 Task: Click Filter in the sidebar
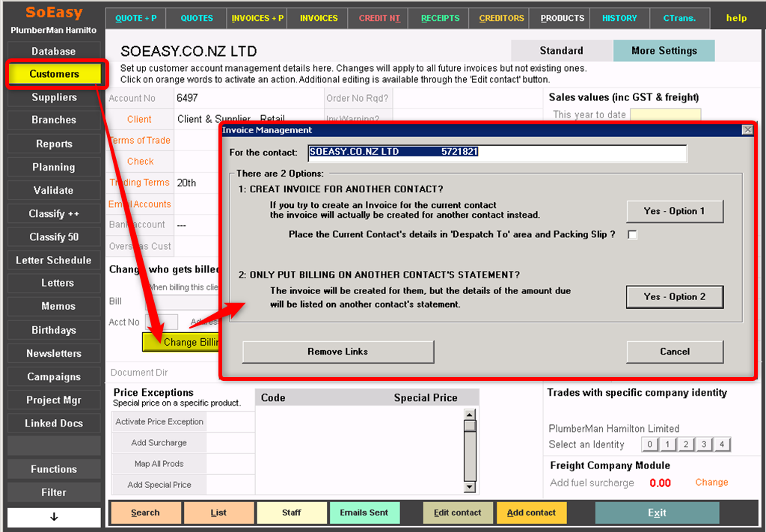[x=54, y=492]
